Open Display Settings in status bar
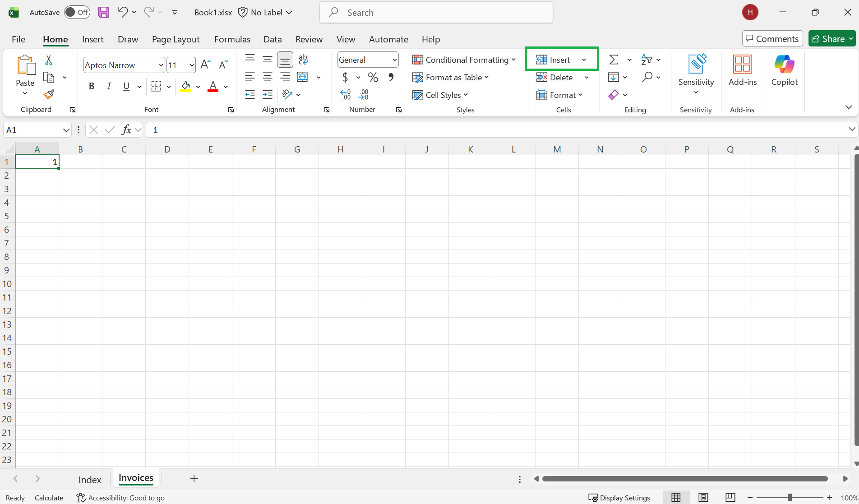This screenshot has height=504, width=859. point(619,498)
